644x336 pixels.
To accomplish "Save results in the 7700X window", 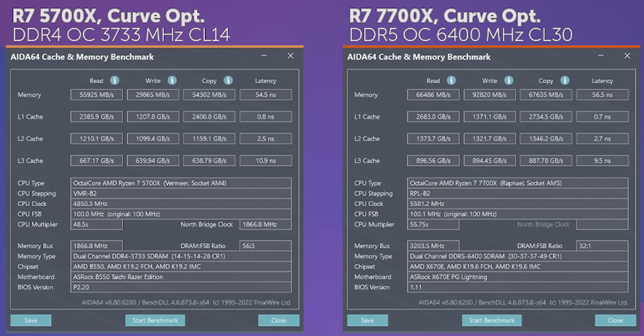I will pos(368,321).
